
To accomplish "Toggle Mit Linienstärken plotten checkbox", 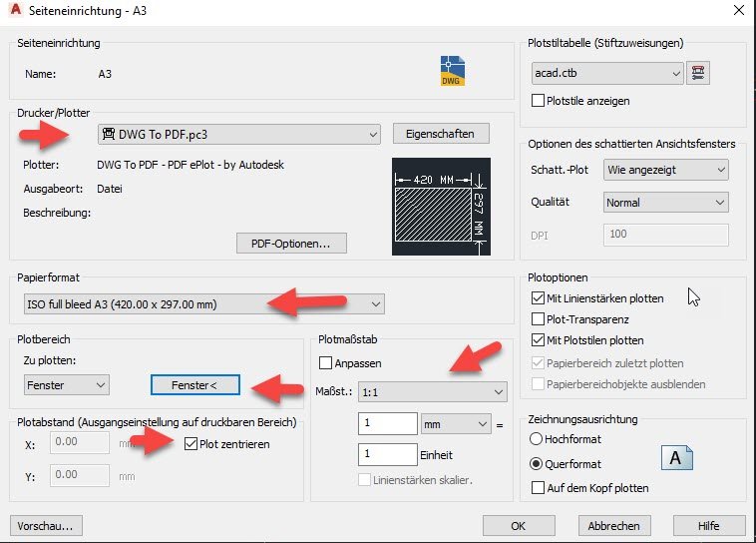I will (x=538, y=297).
